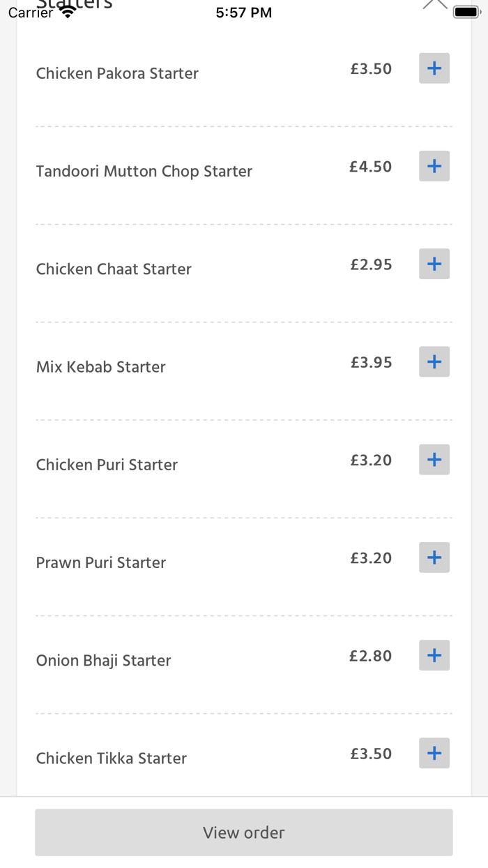
Task: Click the 5:57 PM clock display
Action: 243,11
